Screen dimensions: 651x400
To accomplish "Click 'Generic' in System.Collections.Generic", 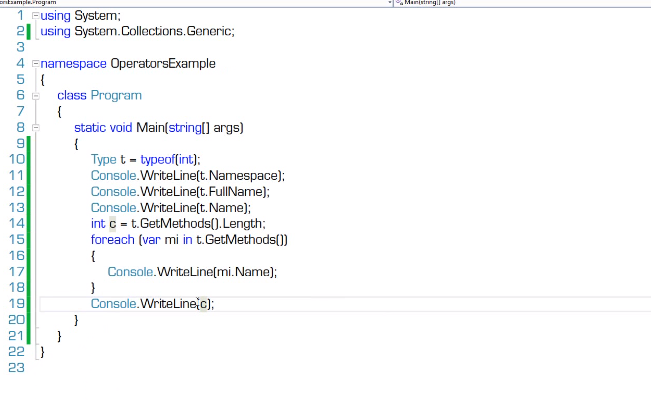I will pyautogui.click(x=208, y=31).
